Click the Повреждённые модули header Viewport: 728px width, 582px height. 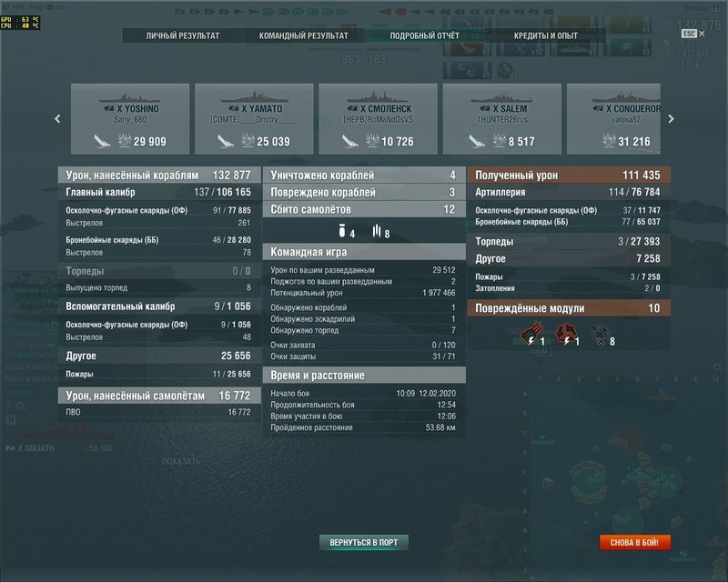[569, 308]
